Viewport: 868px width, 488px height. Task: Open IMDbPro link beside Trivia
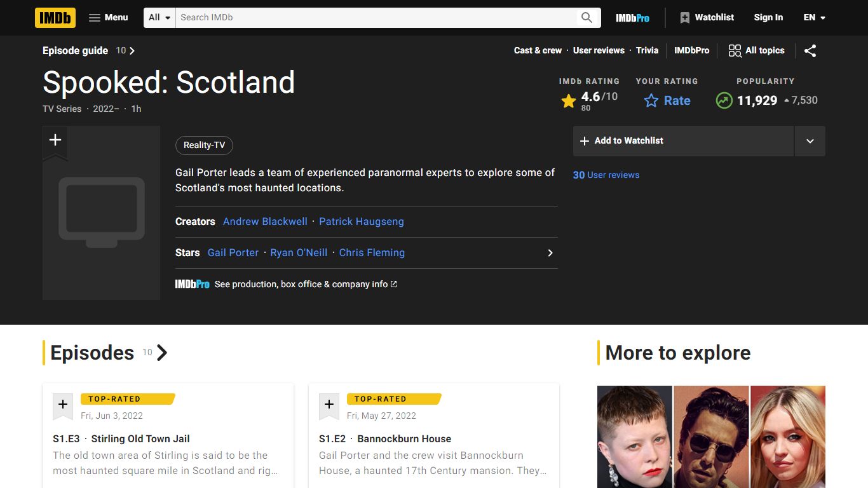[x=691, y=51]
